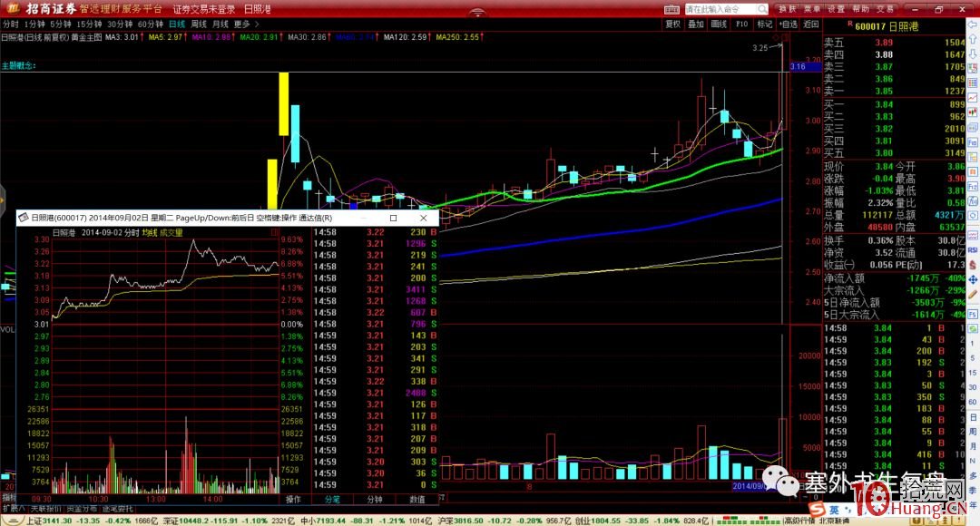Click the Sogou input method icon
The image size is (980, 526).
click(x=817, y=510)
